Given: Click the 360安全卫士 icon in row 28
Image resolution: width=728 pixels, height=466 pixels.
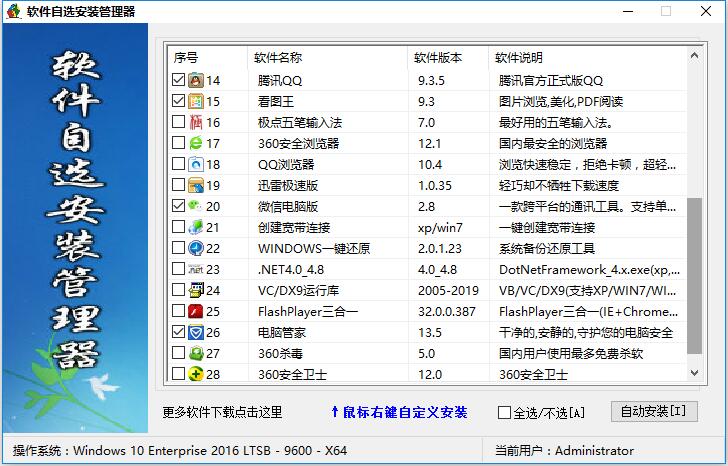Looking at the screenshot, I should tap(196, 374).
